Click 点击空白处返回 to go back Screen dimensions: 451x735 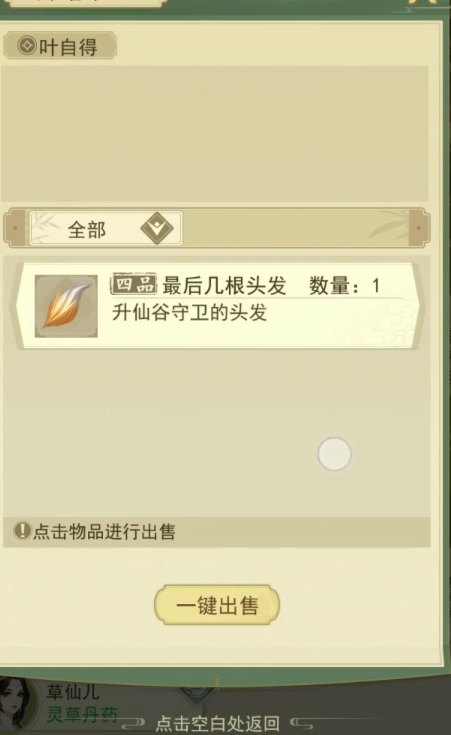[217, 723]
